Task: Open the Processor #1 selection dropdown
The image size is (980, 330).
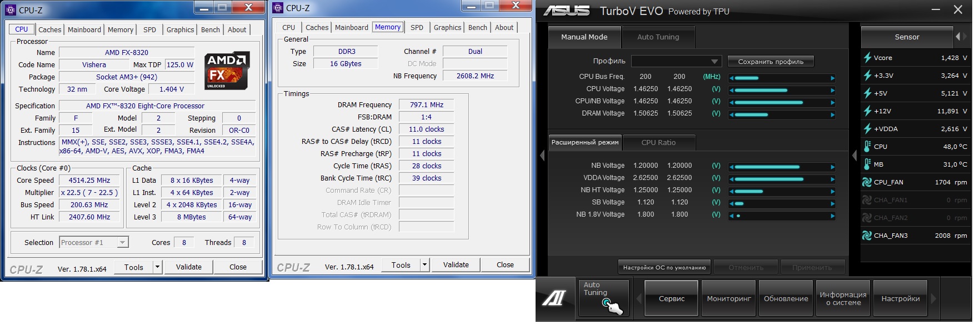Action: (94, 242)
